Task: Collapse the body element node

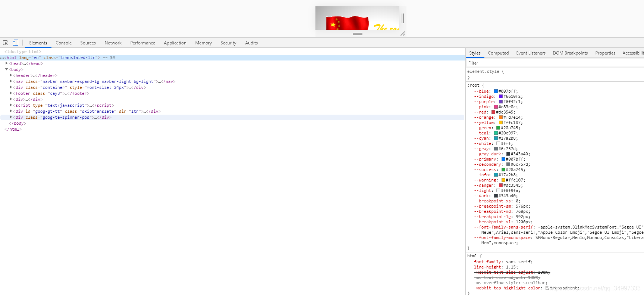Action: (x=7, y=69)
